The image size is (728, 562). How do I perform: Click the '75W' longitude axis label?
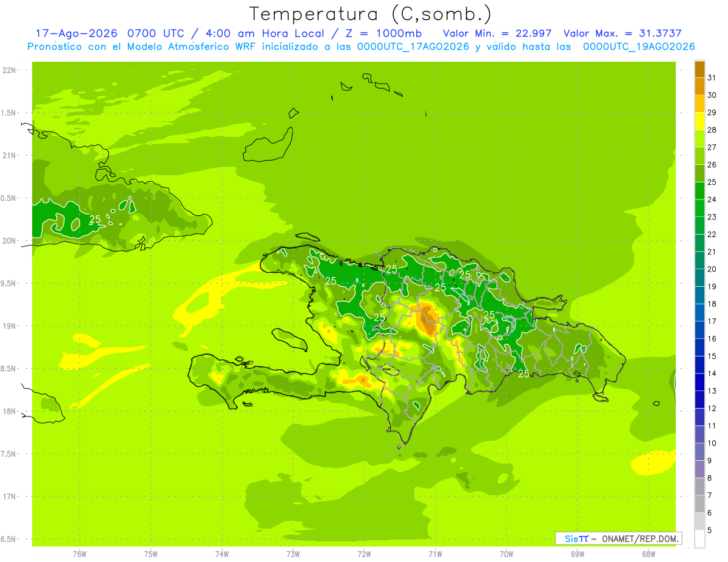[150, 554]
